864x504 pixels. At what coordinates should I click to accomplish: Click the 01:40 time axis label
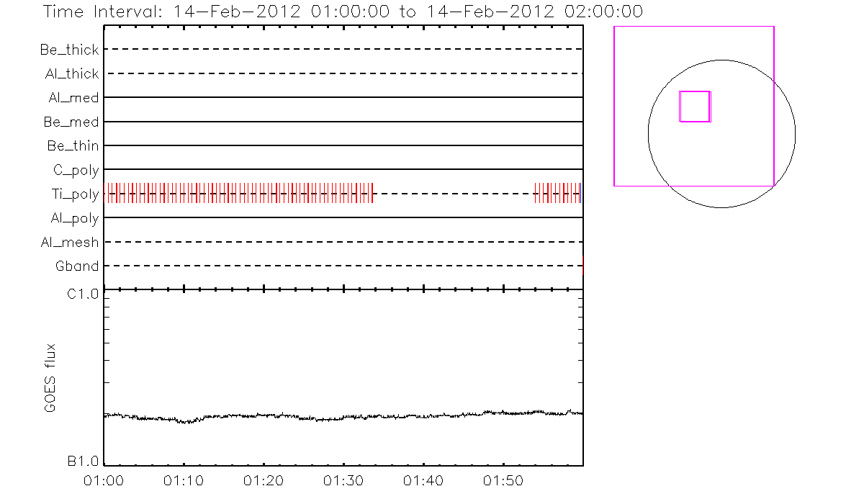tap(423, 480)
